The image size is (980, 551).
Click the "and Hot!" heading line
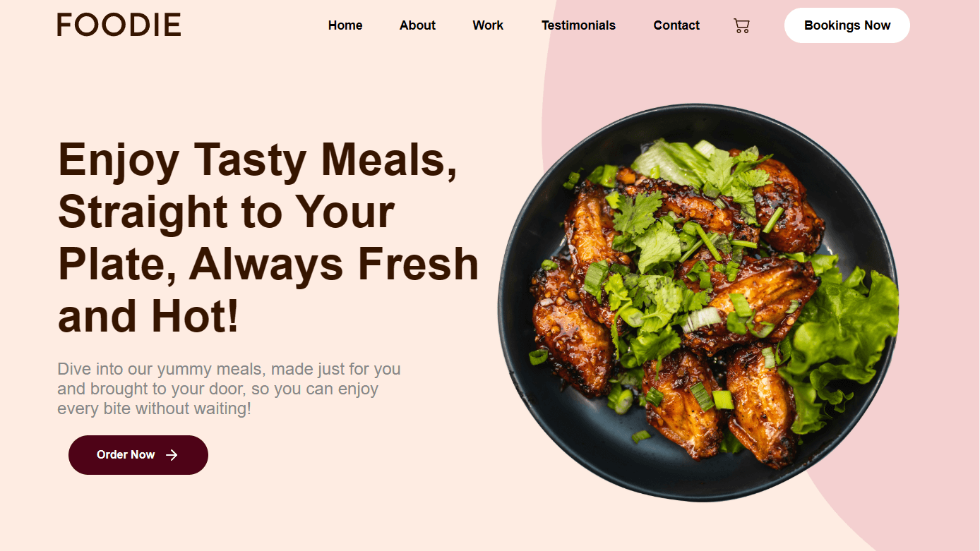point(148,316)
